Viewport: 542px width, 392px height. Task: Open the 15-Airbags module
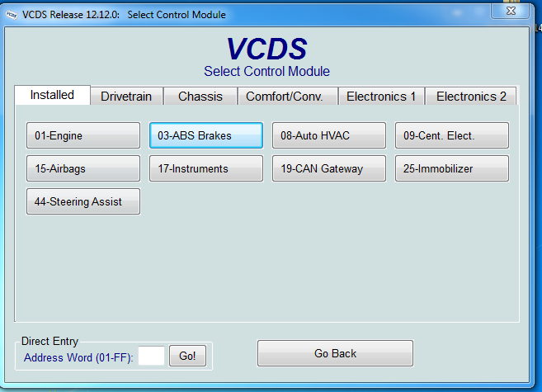point(83,168)
